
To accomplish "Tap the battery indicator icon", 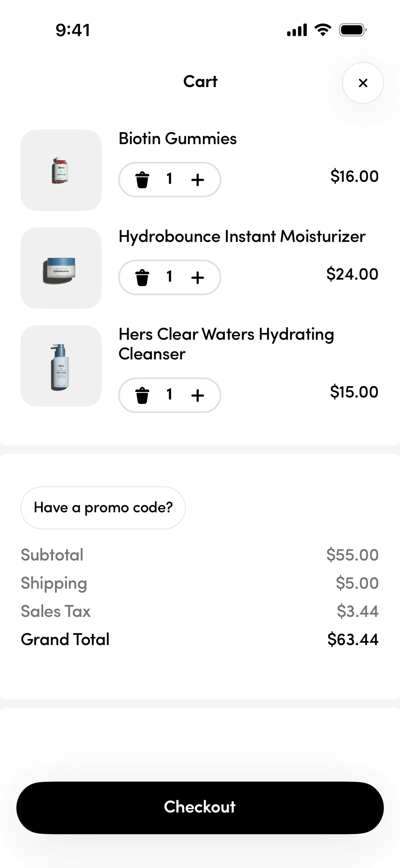I will (352, 30).
